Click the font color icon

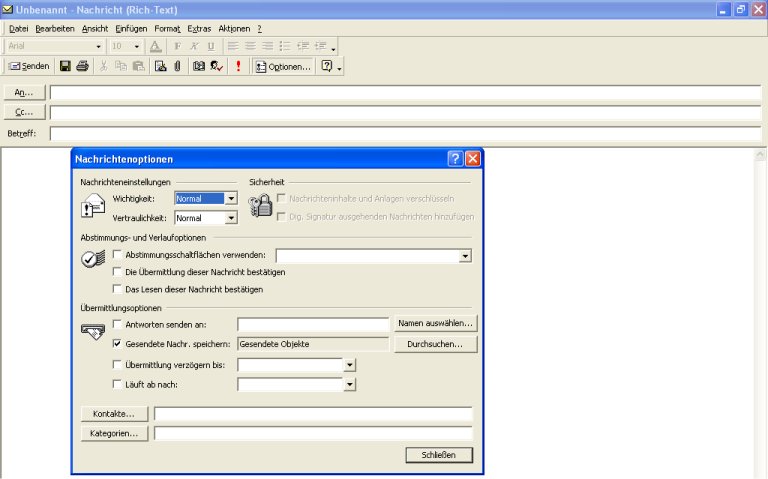click(x=156, y=47)
